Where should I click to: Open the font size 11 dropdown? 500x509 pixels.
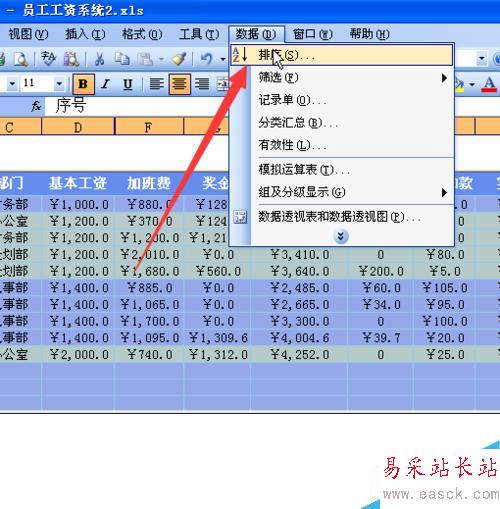point(59,83)
